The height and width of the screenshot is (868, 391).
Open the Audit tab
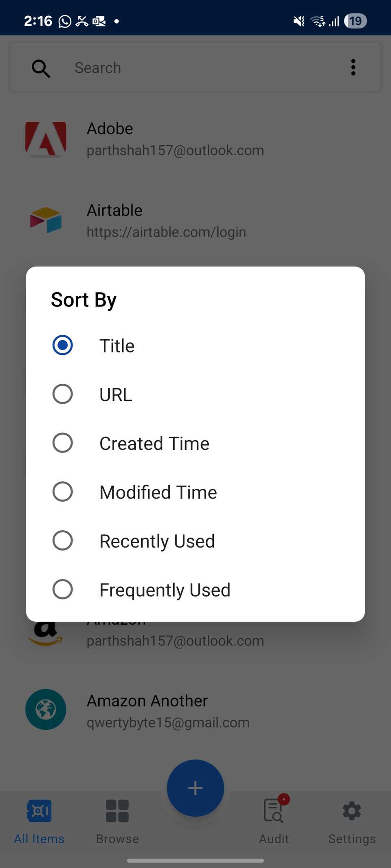click(274, 819)
